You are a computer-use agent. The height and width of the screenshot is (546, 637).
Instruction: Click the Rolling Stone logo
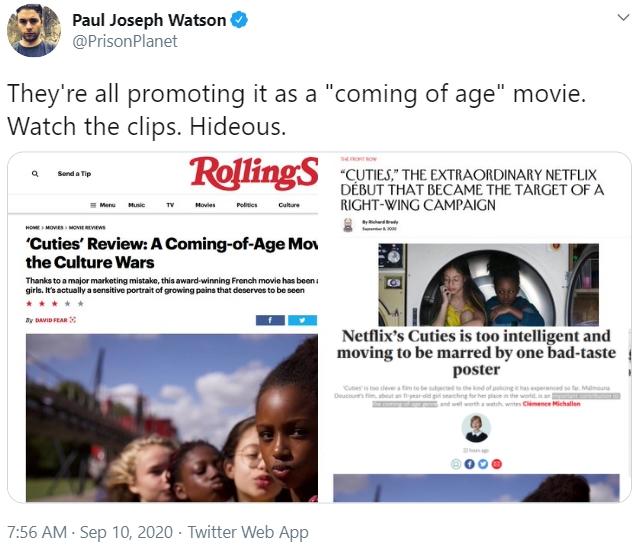coord(254,173)
